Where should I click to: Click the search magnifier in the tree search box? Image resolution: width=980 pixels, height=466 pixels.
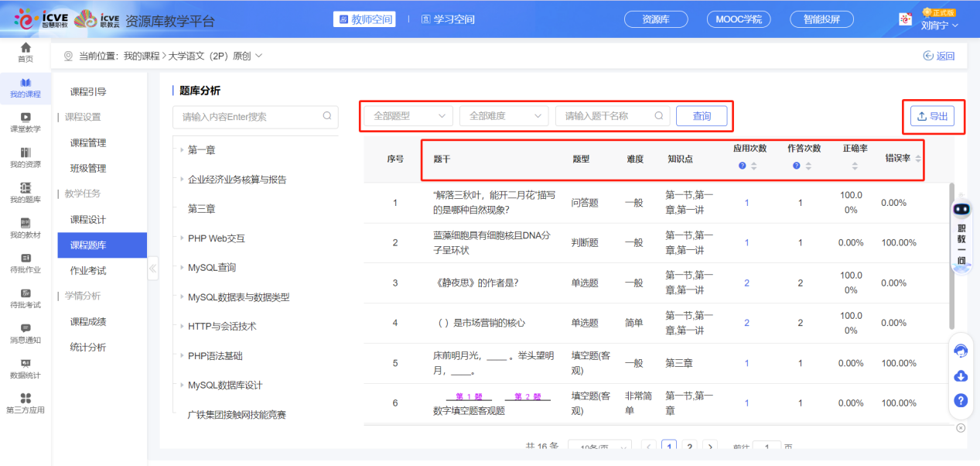(326, 116)
